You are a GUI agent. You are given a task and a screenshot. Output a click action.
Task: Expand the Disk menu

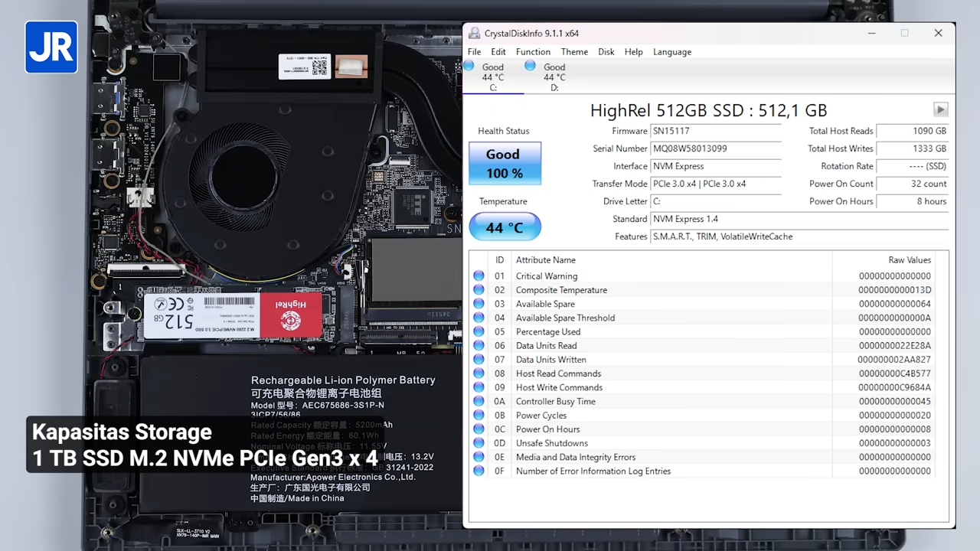click(x=606, y=52)
